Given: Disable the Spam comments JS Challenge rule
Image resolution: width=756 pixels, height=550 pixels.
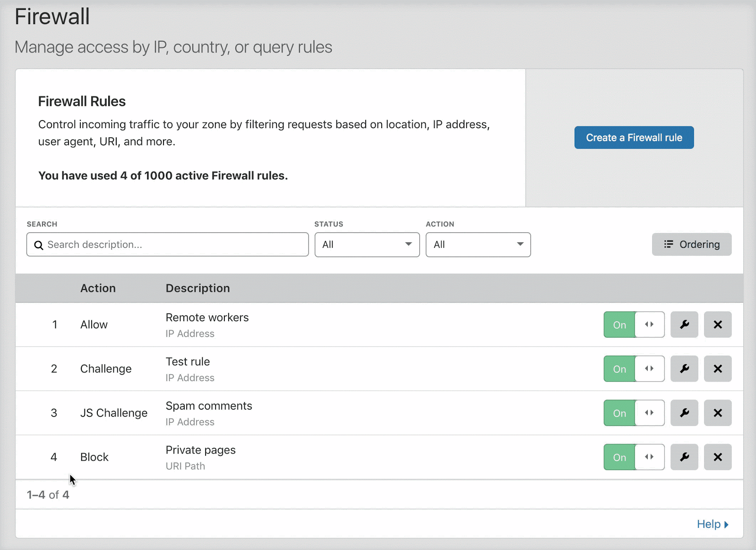Looking at the screenshot, I should click(619, 413).
